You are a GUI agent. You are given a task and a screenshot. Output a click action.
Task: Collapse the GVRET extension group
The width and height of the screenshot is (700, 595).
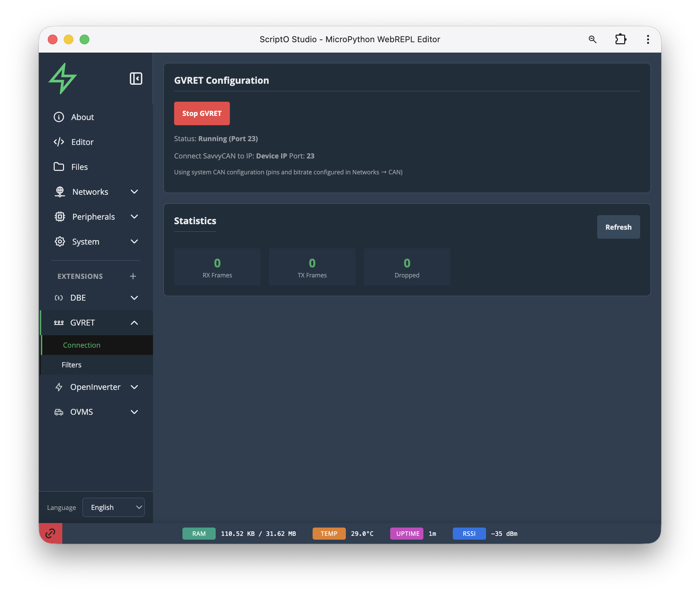[134, 323]
